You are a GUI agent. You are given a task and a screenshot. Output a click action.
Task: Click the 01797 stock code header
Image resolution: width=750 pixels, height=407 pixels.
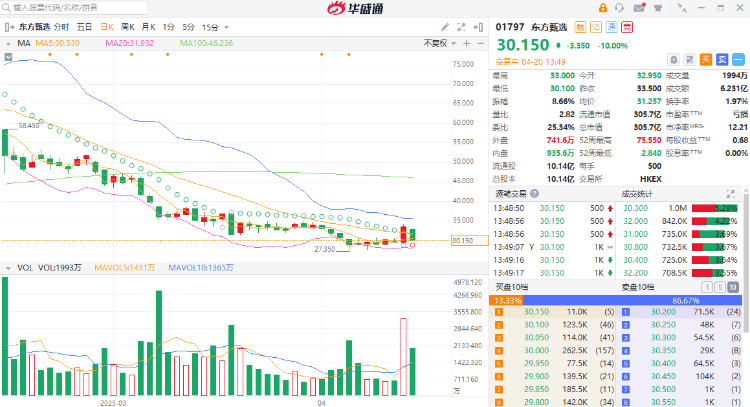pyautogui.click(x=509, y=27)
